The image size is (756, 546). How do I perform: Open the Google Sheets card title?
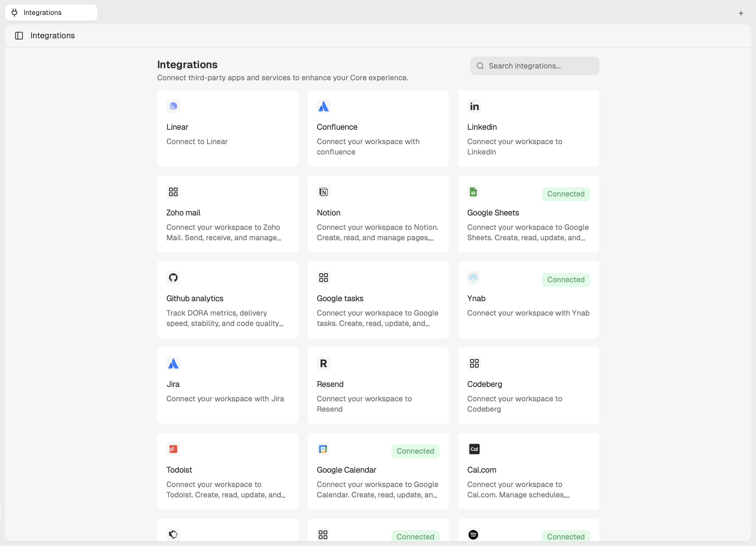493,213
